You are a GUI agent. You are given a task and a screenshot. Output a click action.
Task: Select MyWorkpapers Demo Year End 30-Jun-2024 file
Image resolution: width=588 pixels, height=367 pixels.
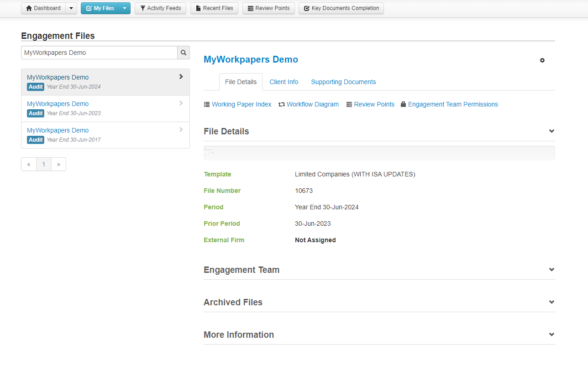pyautogui.click(x=105, y=82)
